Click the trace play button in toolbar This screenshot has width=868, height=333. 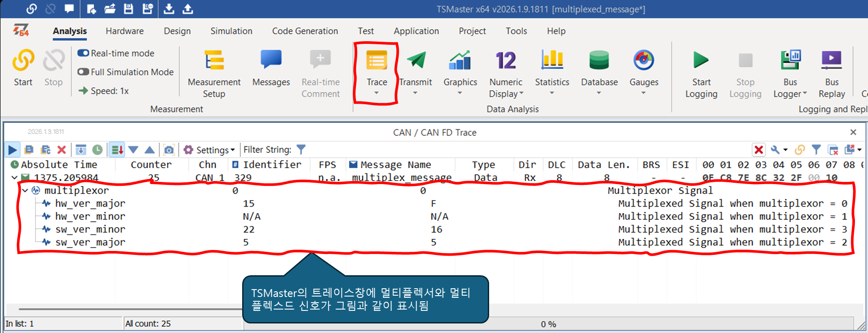pyautogui.click(x=12, y=150)
